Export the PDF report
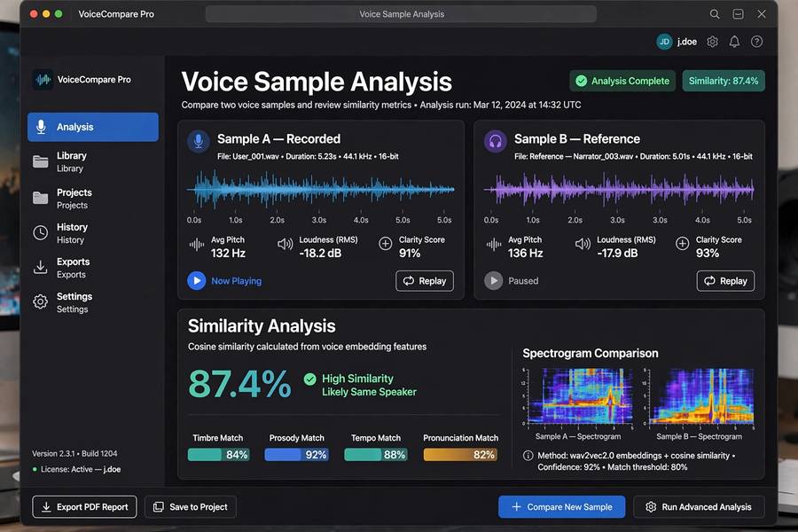This screenshot has width=798, height=532. [x=84, y=507]
